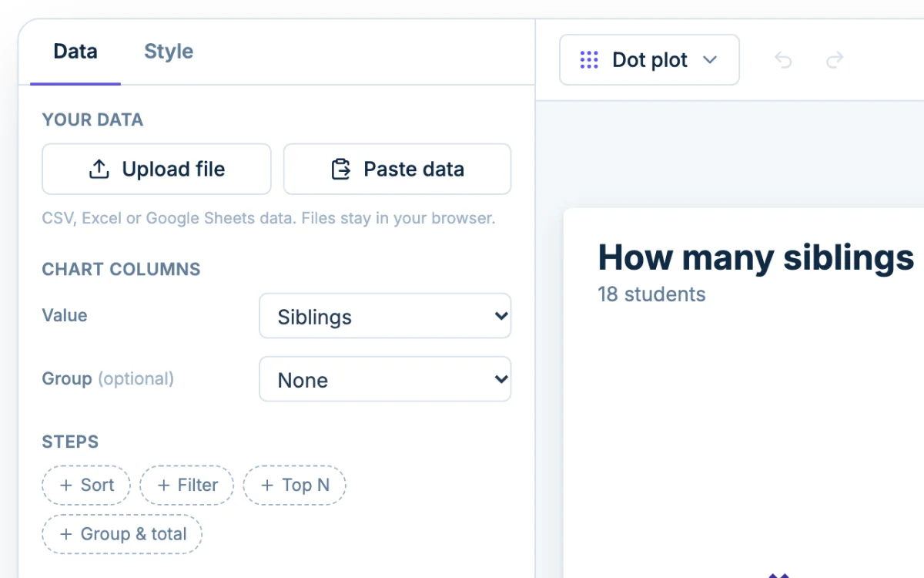Click the Group (optional) label
The width and height of the screenshot is (924, 578).
(x=108, y=379)
